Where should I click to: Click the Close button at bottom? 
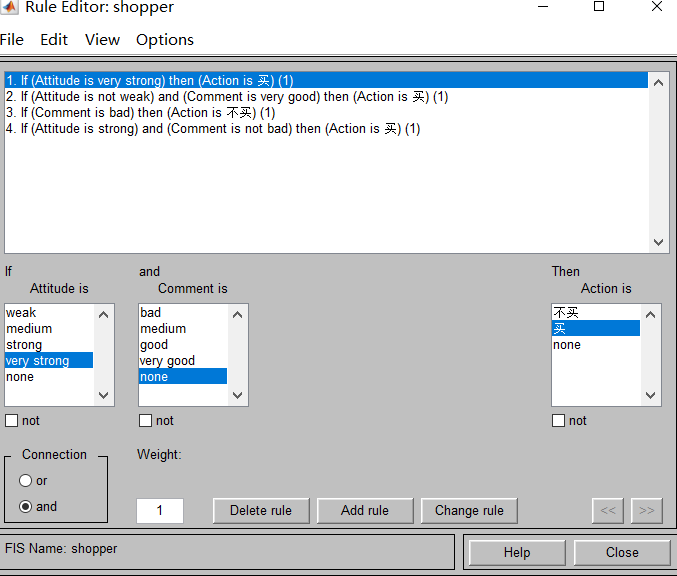coord(622,552)
